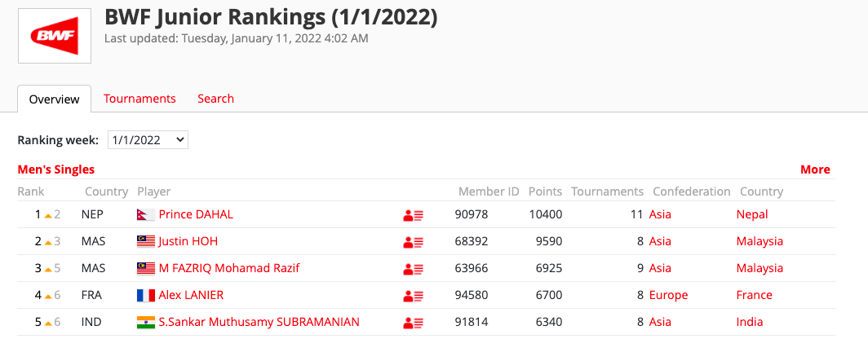Open the Ranking week dropdown

click(x=148, y=140)
